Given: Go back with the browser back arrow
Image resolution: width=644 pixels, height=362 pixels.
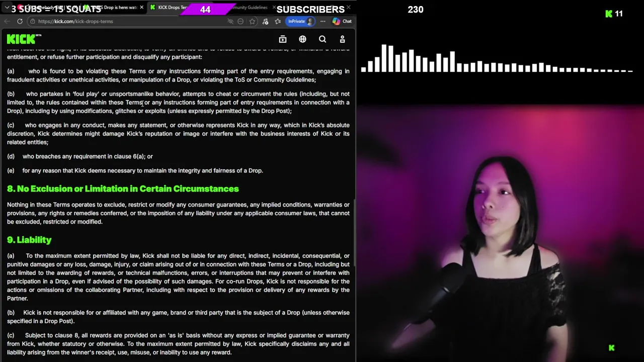Looking at the screenshot, I should [7, 21].
